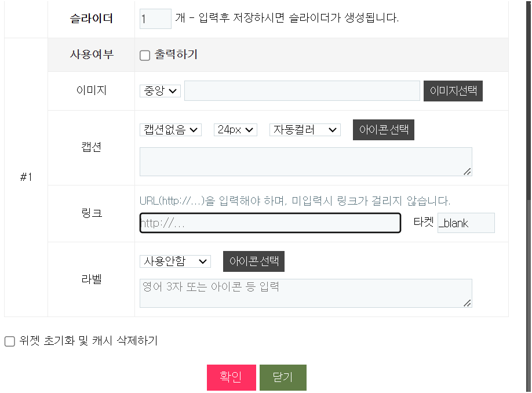Click the 타켓 _blank target field

point(466,223)
